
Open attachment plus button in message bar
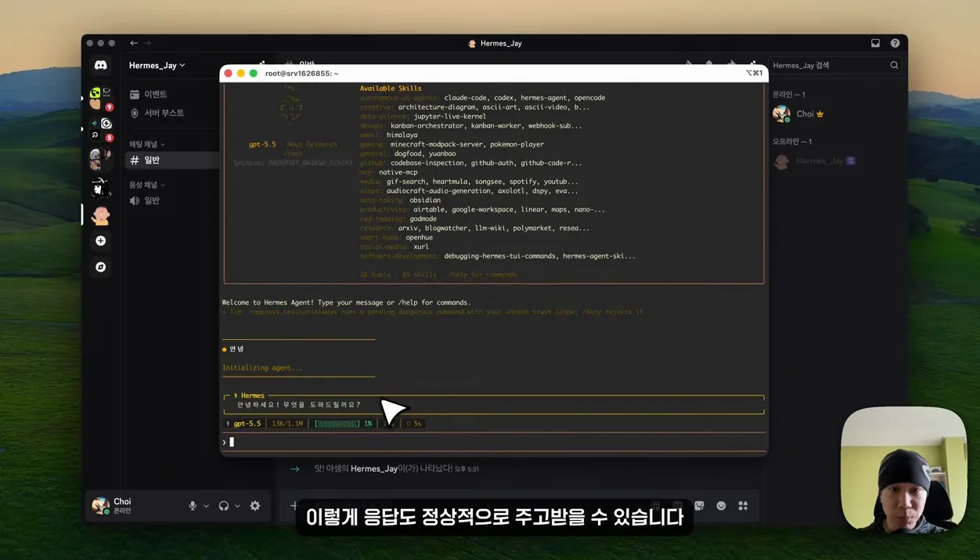pyautogui.click(x=294, y=506)
